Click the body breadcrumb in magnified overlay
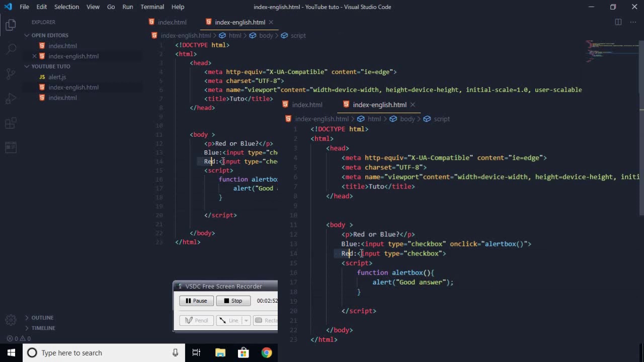The height and width of the screenshot is (362, 644). tap(408, 119)
